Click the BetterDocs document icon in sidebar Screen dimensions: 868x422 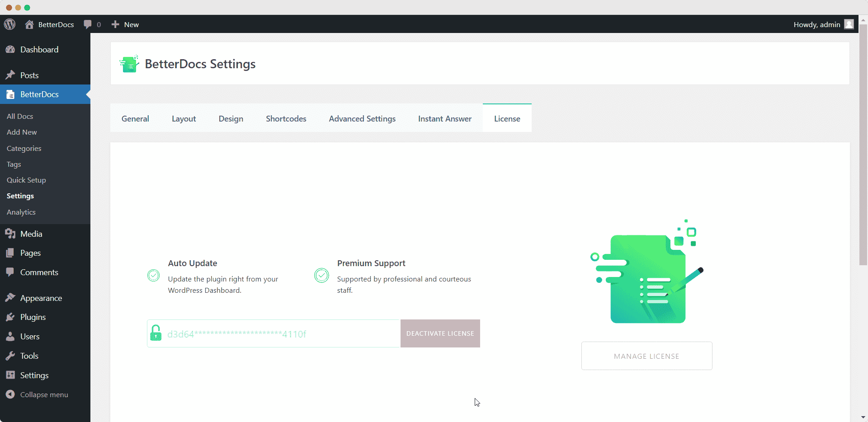pos(10,94)
